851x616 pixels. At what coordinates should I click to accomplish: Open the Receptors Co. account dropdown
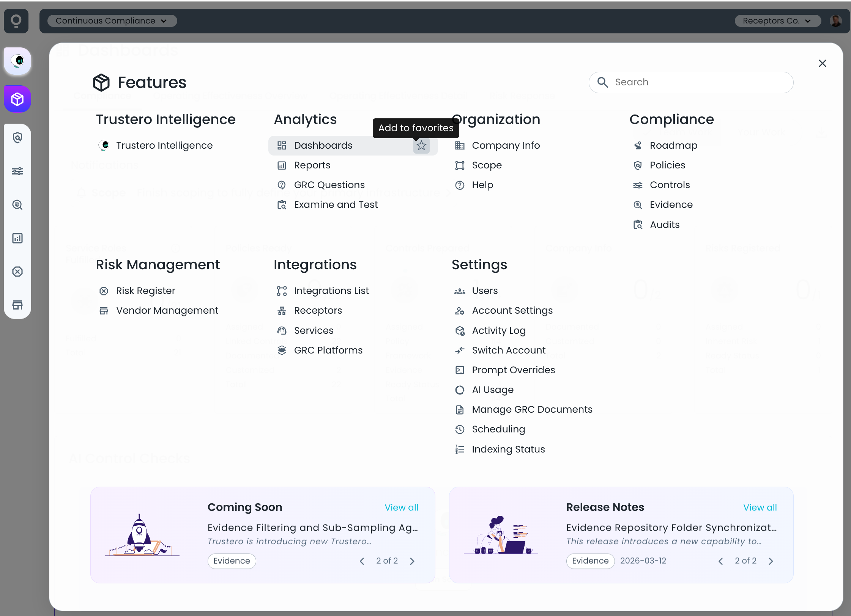click(x=777, y=21)
